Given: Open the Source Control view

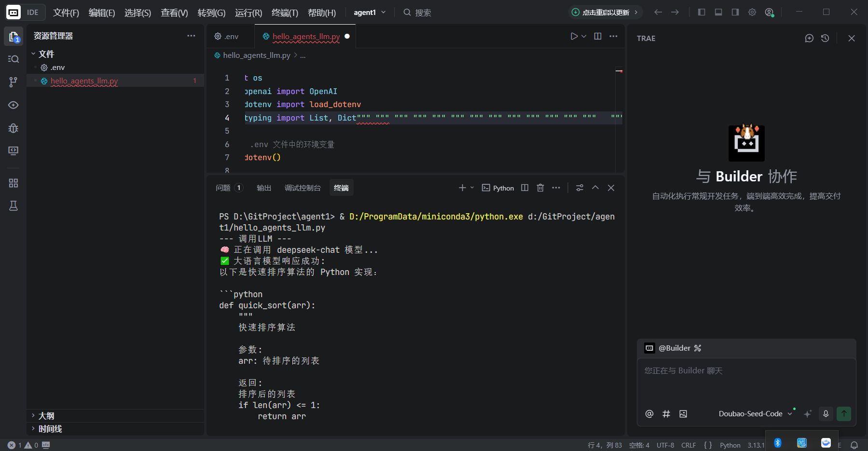Looking at the screenshot, I should (x=14, y=82).
